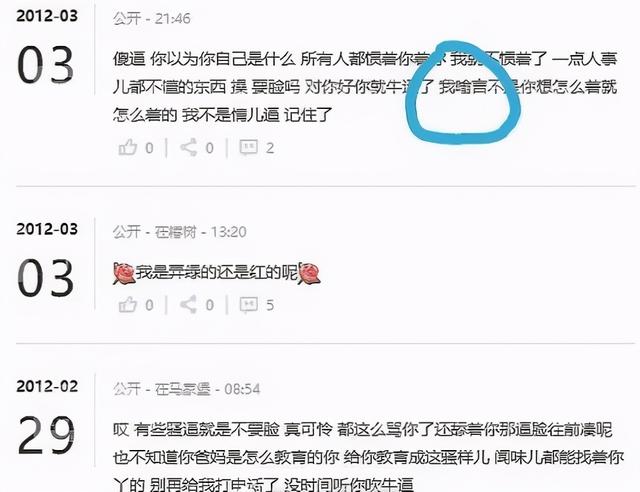640x492 pixels.
Task: View the 5 comments count
Action: [270, 305]
